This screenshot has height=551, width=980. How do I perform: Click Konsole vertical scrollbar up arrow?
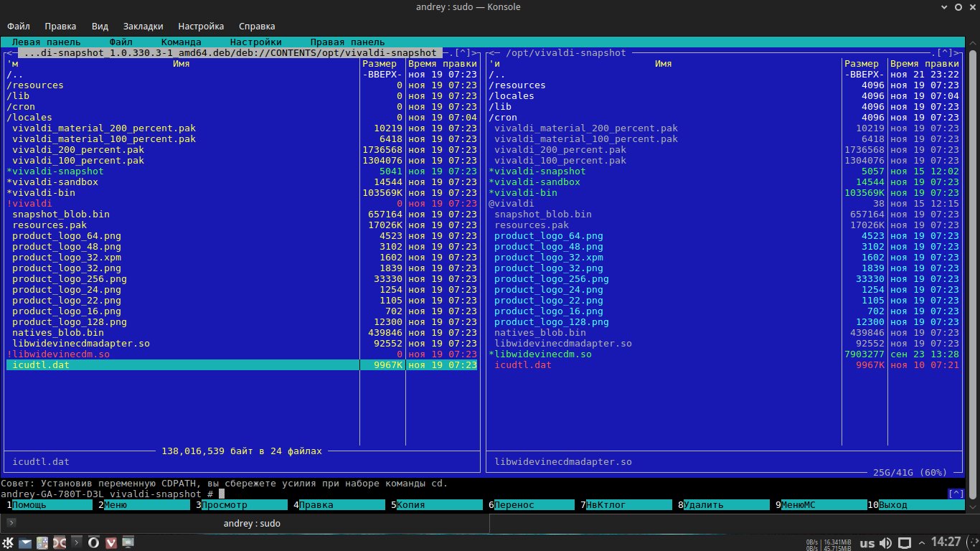(x=973, y=42)
